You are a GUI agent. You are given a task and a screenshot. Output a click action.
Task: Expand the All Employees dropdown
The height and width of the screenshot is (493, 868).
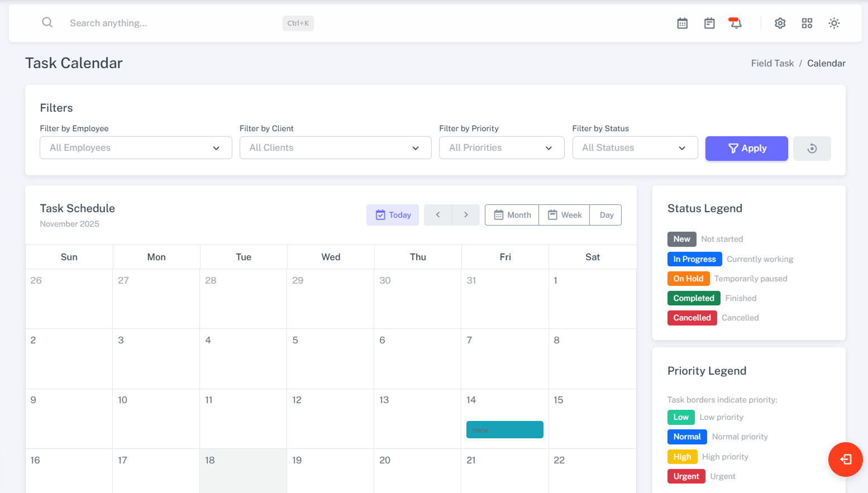point(136,148)
